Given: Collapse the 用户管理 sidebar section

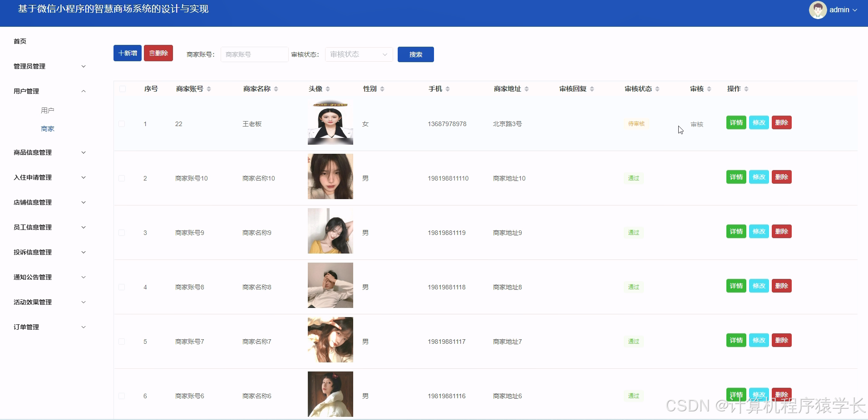Looking at the screenshot, I should (26, 91).
